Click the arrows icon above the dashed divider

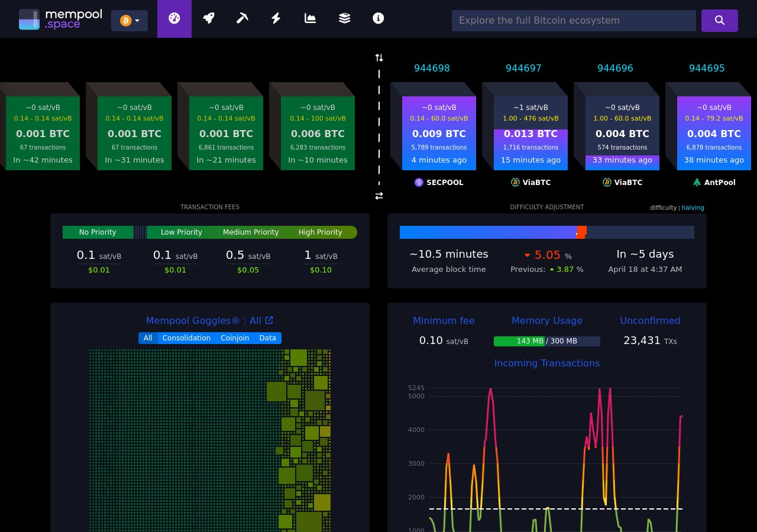coord(379,57)
